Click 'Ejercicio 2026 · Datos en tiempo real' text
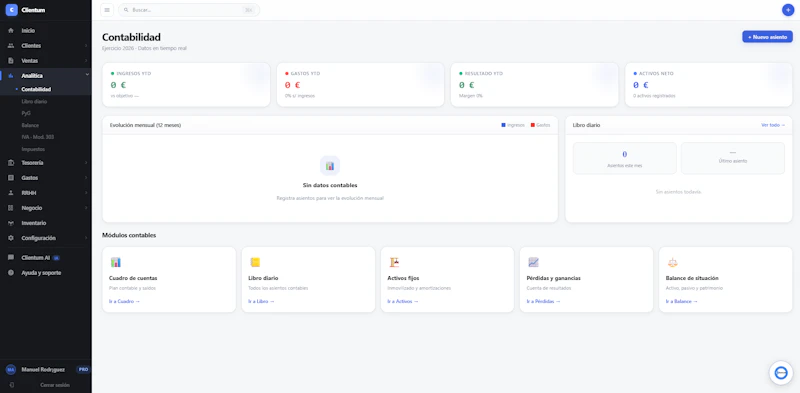The width and height of the screenshot is (800, 393). (x=144, y=48)
